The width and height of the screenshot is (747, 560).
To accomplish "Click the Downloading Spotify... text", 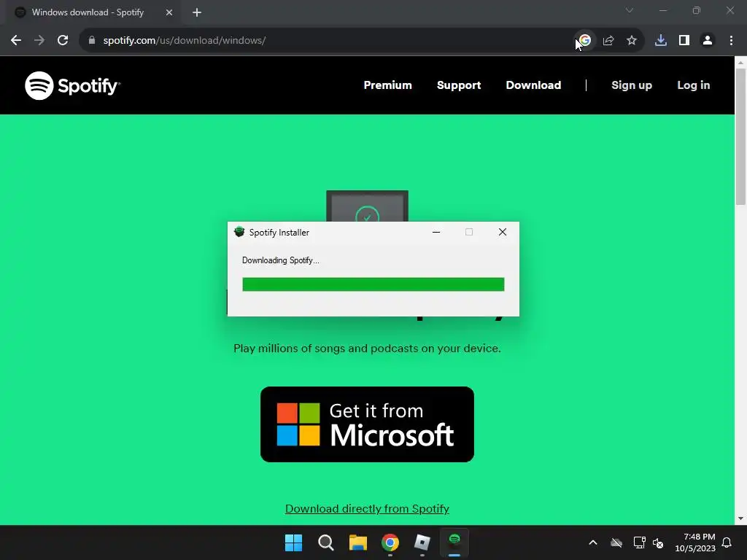I will point(281,260).
